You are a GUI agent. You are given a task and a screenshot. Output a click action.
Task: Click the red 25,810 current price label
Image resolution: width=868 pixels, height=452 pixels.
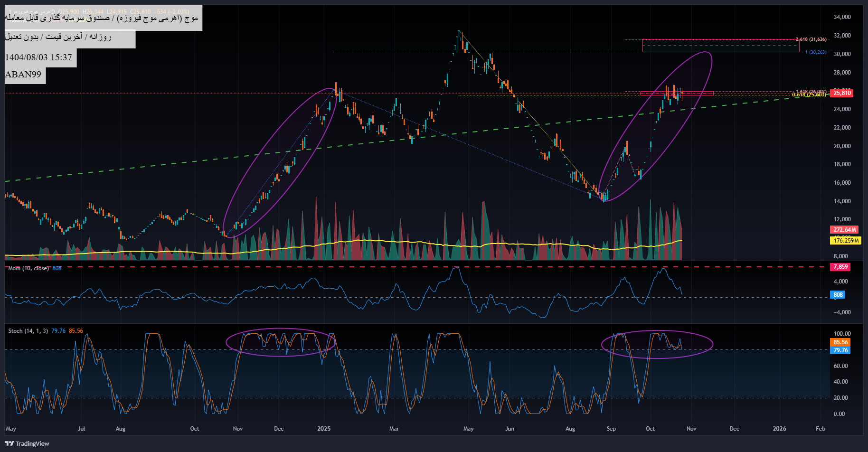[842, 93]
